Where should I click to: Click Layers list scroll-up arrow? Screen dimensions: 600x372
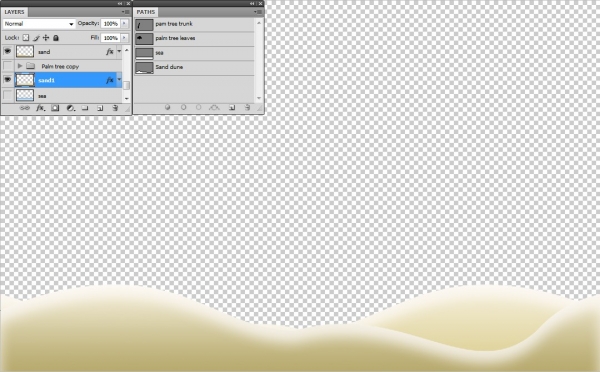(127, 50)
